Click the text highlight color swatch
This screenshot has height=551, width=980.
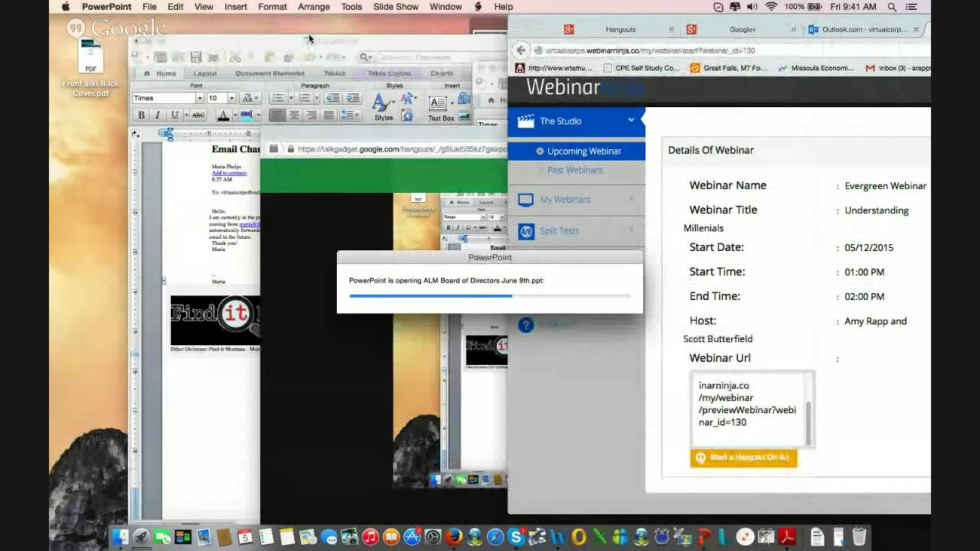pos(247,115)
